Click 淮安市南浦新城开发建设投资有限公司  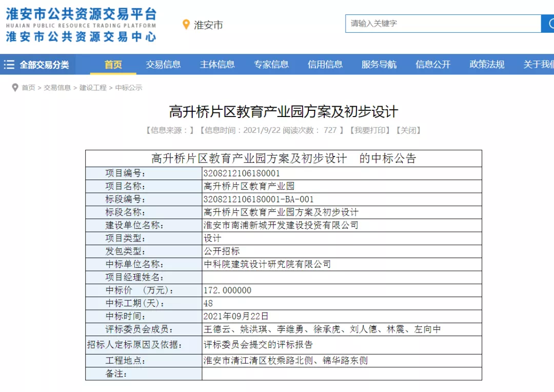281,225
